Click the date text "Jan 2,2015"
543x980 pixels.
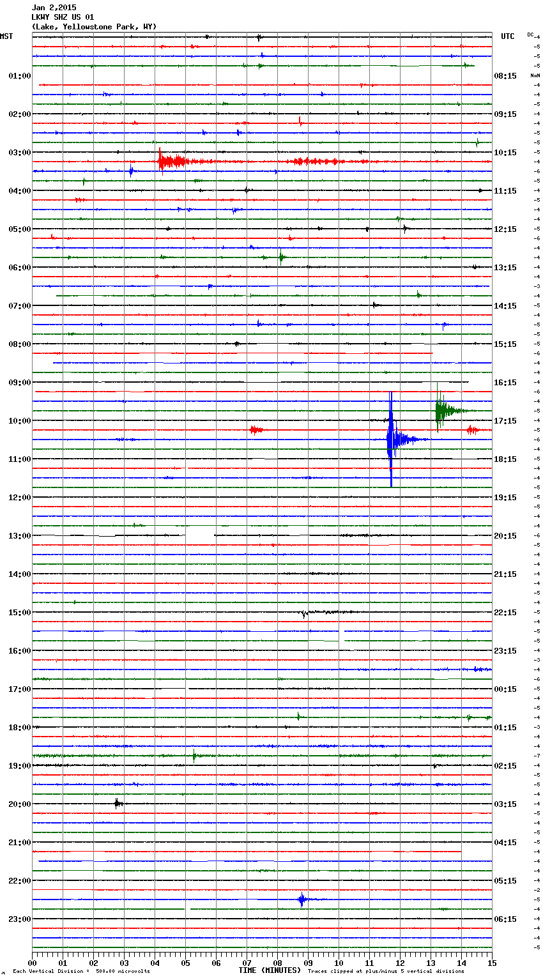54,8
